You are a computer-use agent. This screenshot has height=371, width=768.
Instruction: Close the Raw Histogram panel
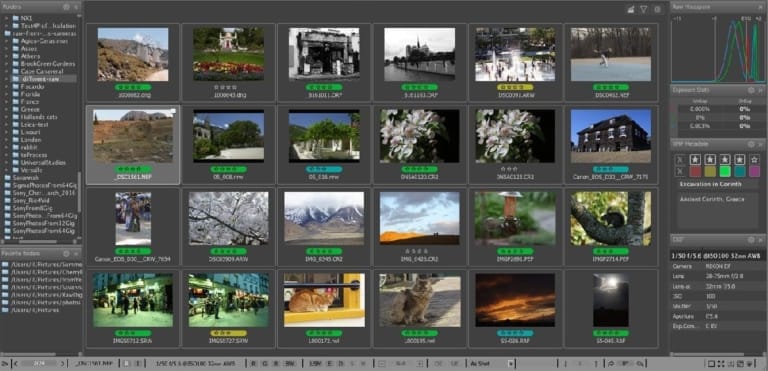761,7
